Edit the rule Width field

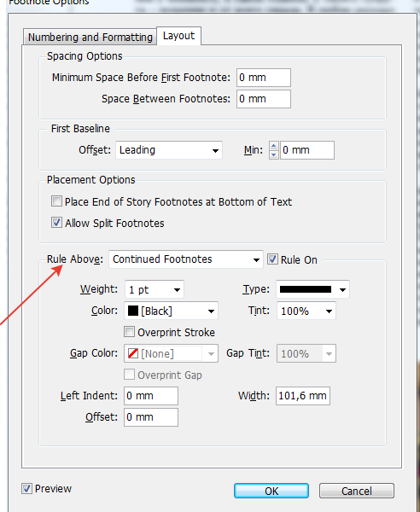click(x=303, y=396)
